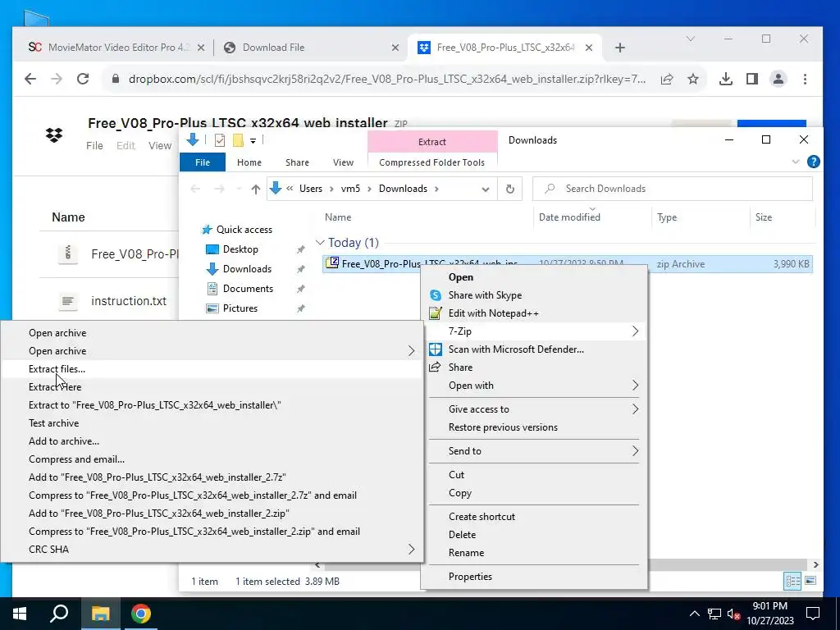Switch to the Share ribbon tab
This screenshot has height=630, width=840.
coord(297,162)
